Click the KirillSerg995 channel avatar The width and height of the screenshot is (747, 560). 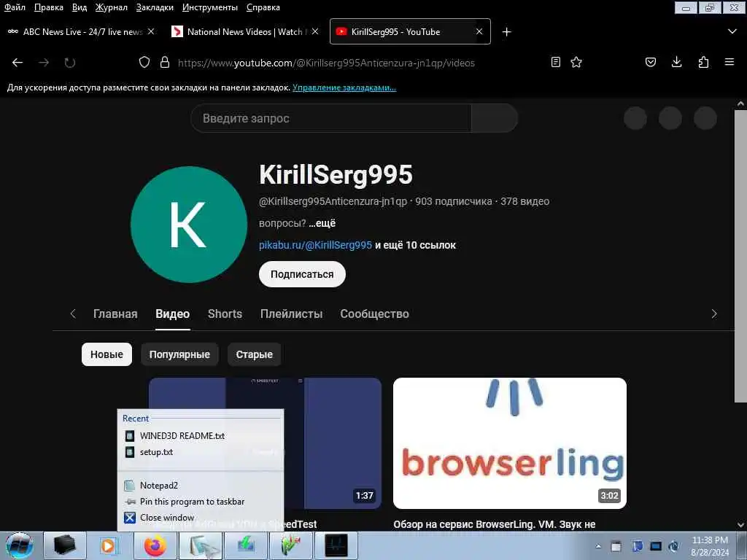[189, 225]
